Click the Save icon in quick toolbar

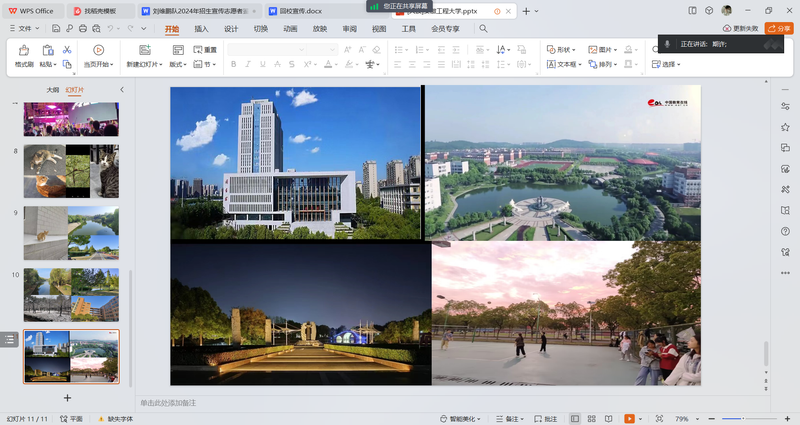(55, 29)
